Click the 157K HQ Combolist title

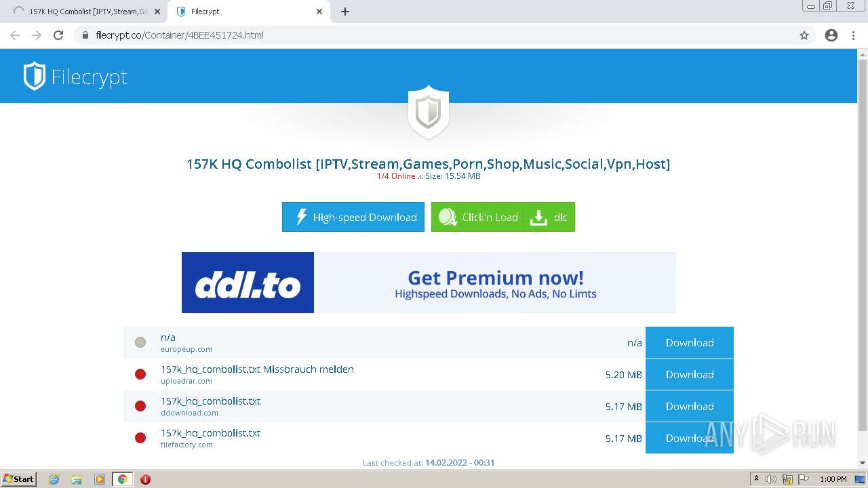(x=428, y=164)
